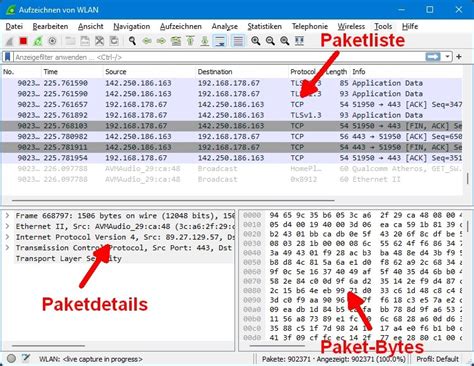Apply the display filter arrow button

pyautogui.click(x=433, y=57)
